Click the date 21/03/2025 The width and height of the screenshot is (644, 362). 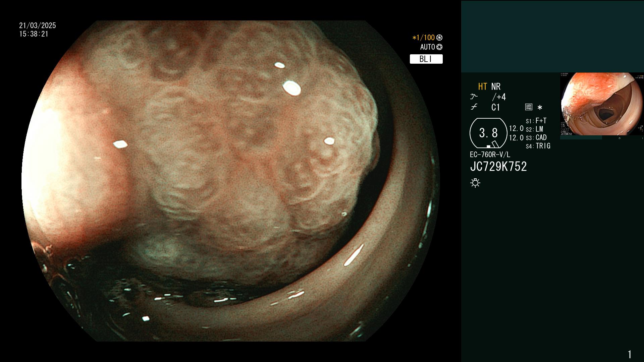tap(38, 25)
